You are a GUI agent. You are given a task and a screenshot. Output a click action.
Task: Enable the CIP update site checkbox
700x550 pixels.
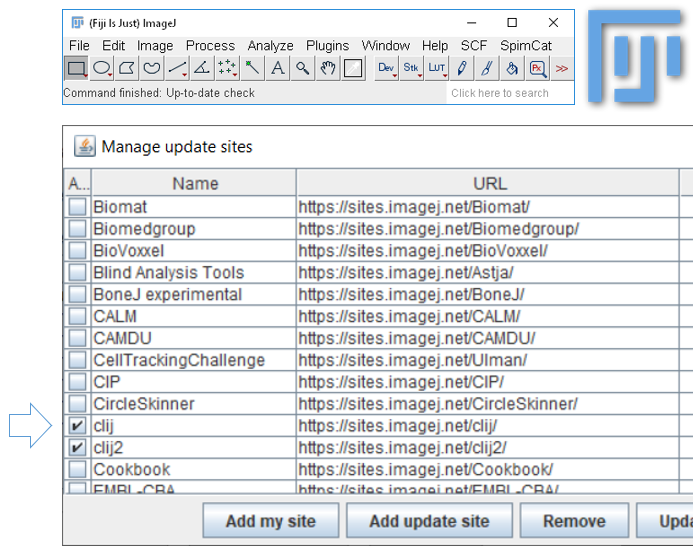click(x=78, y=382)
